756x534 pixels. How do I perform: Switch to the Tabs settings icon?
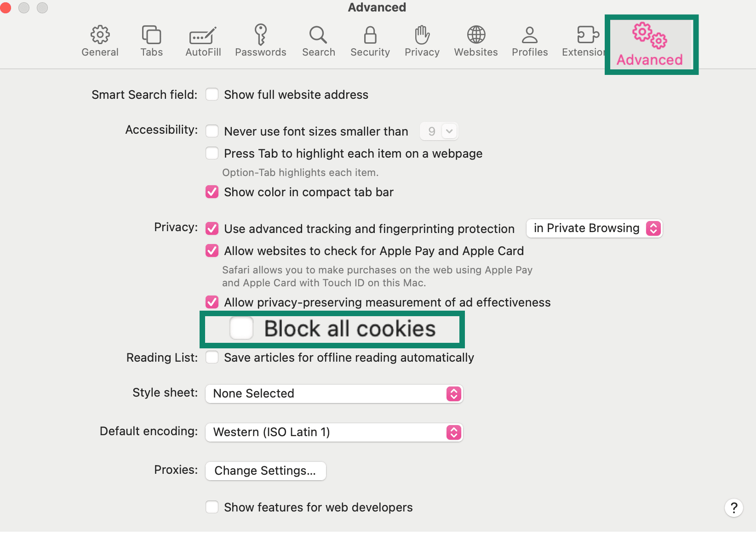[151, 40]
